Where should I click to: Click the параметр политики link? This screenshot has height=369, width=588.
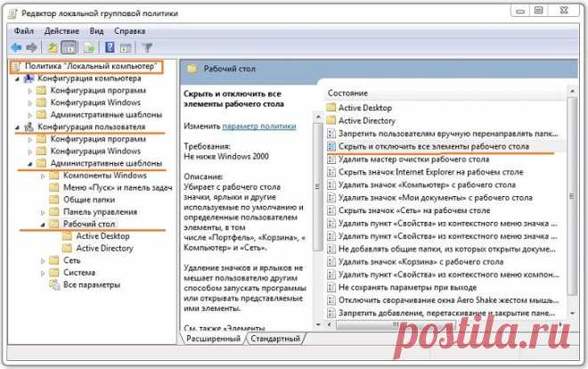tap(259, 126)
